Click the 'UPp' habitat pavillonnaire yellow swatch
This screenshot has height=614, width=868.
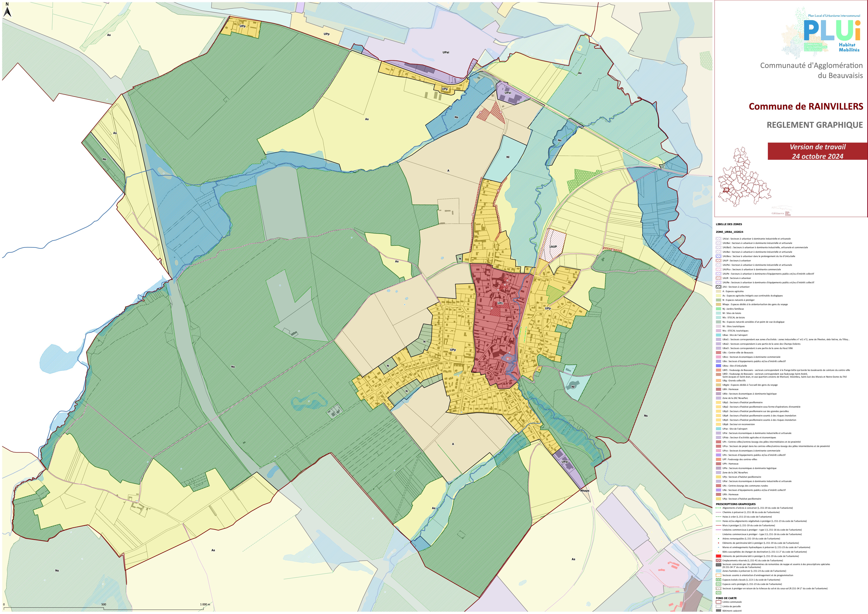(718, 477)
